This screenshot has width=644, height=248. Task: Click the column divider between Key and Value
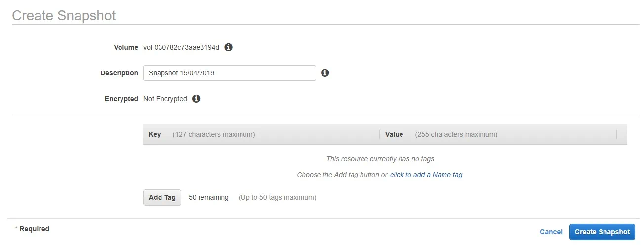click(379, 134)
